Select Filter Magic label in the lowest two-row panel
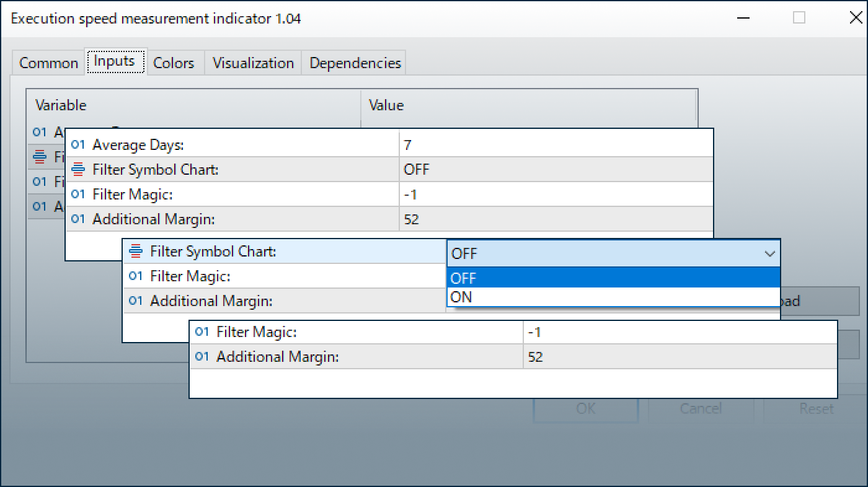 257,332
